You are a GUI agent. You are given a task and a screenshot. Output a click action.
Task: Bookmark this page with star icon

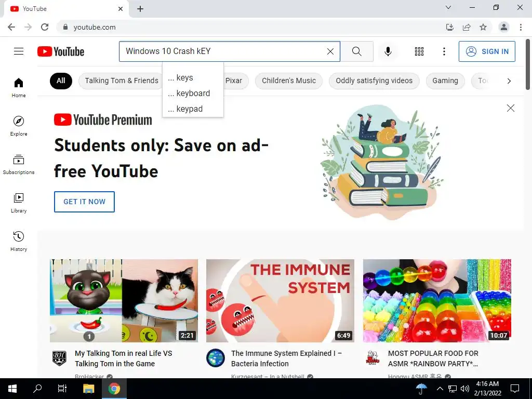pos(483,27)
